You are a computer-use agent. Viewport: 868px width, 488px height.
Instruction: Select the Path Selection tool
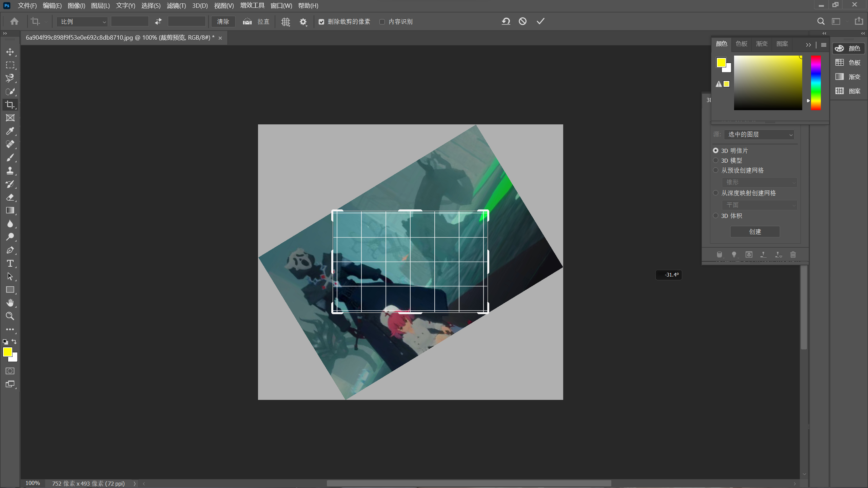point(10,277)
